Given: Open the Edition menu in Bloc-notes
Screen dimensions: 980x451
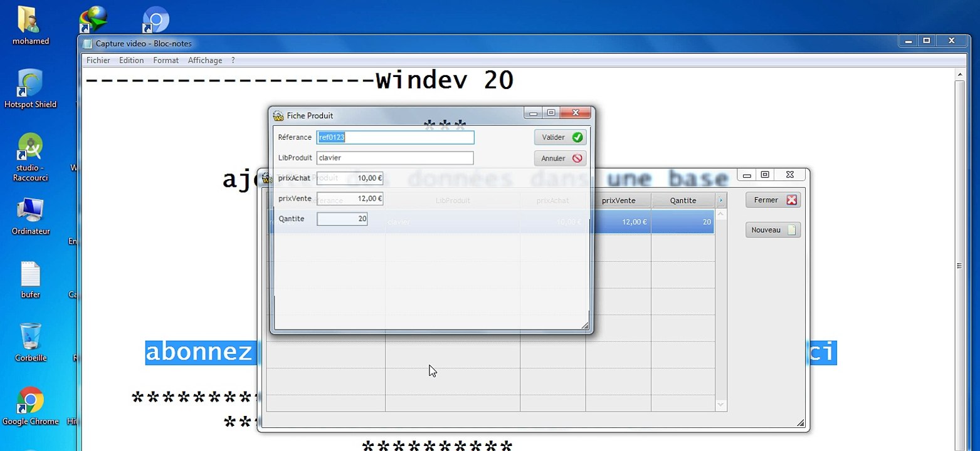Looking at the screenshot, I should [131, 60].
